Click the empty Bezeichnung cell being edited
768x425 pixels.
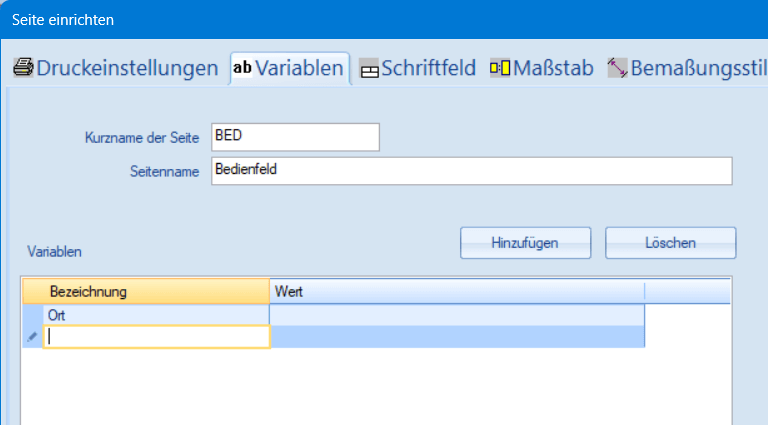pos(157,338)
